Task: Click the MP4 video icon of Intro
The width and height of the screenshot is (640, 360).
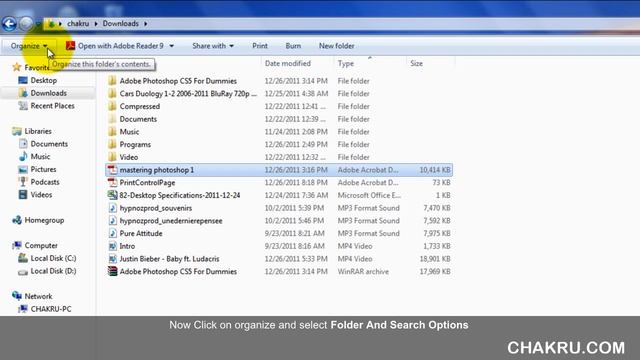Action: click(x=112, y=246)
